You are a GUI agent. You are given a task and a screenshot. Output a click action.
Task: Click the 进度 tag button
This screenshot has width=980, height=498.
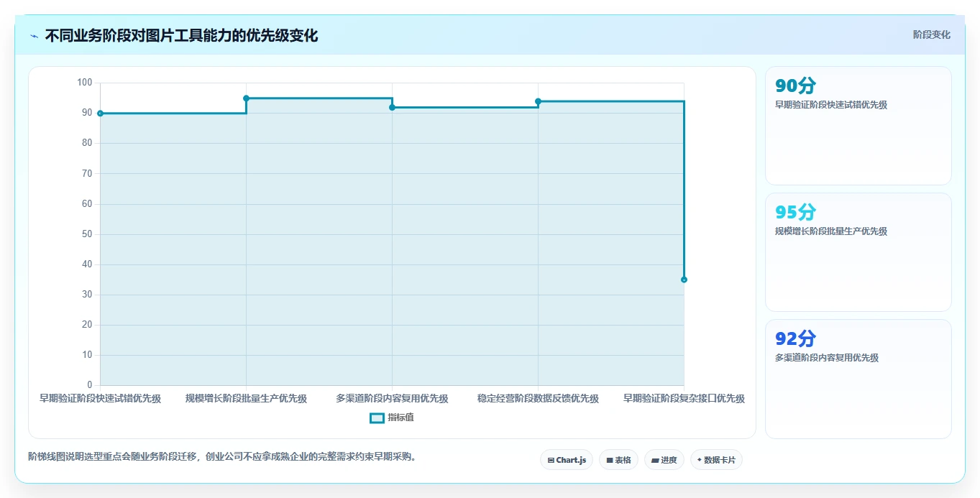click(x=664, y=460)
